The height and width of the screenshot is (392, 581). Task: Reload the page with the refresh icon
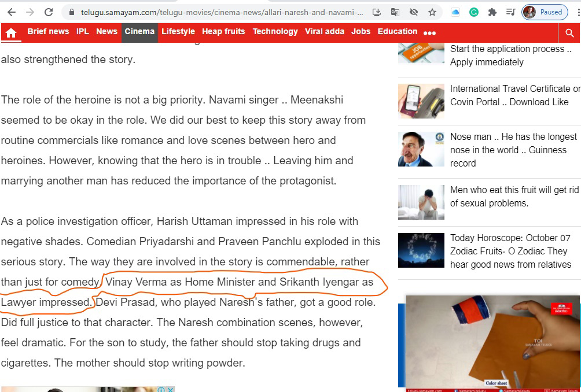coord(49,12)
